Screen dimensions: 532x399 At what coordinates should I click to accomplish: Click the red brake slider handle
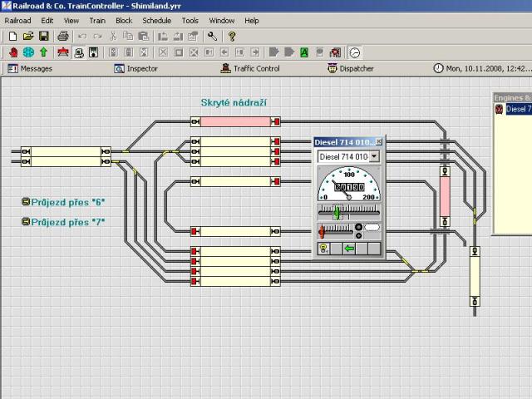322,232
